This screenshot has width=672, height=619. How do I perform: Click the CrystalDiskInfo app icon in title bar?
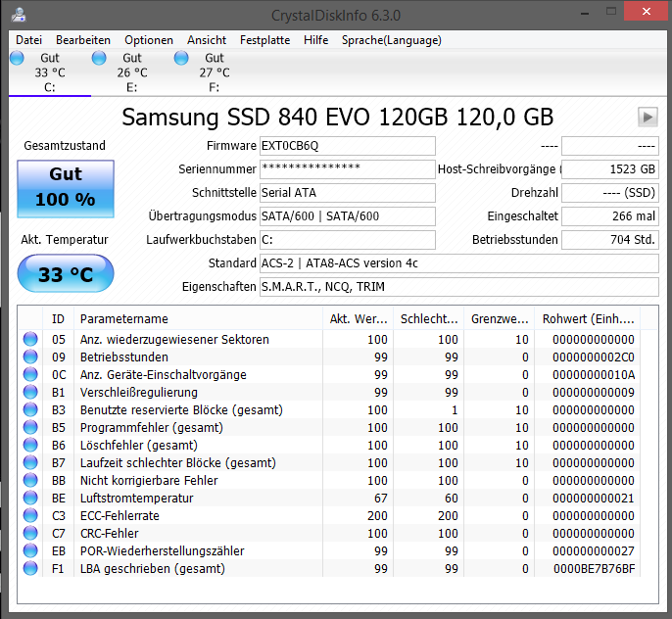pos(19,15)
